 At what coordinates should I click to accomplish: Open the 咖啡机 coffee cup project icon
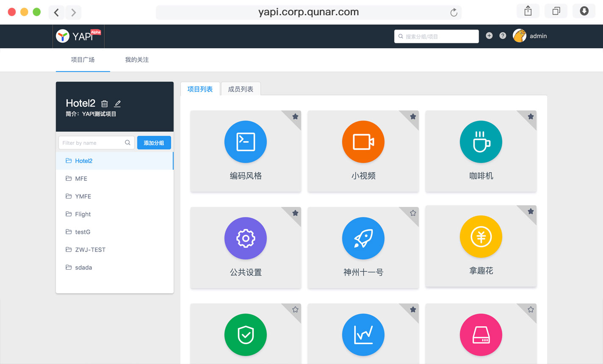(481, 142)
